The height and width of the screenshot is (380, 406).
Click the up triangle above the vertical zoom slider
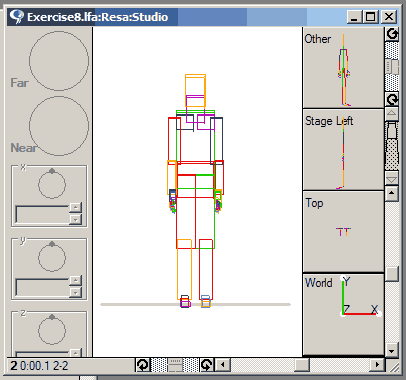click(392, 114)
